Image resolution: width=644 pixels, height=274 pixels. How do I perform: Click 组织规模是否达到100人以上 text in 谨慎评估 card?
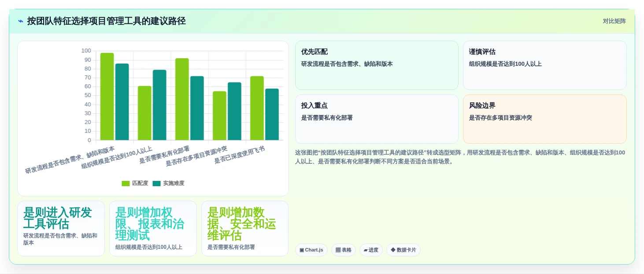coord(505,64)
